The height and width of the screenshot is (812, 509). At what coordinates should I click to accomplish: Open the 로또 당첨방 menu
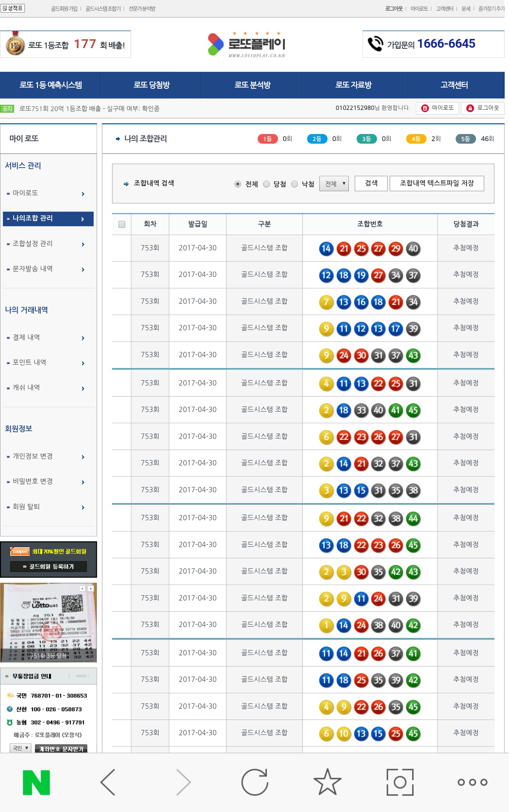click(x=151, y=85)
